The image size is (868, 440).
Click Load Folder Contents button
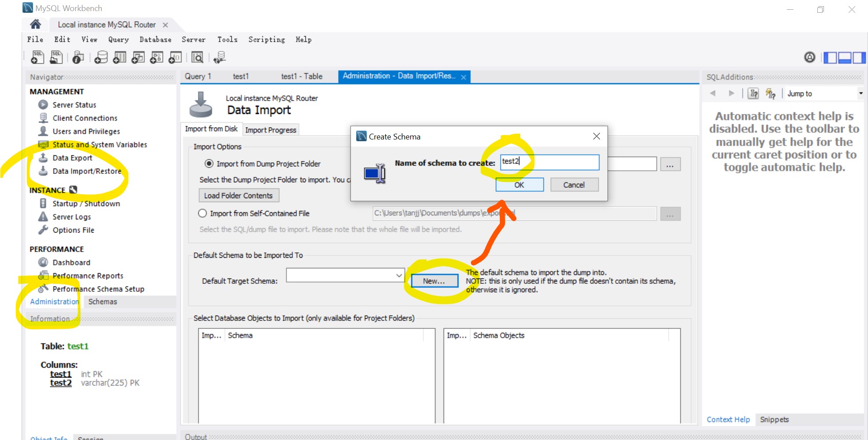[x=238, y=195]
